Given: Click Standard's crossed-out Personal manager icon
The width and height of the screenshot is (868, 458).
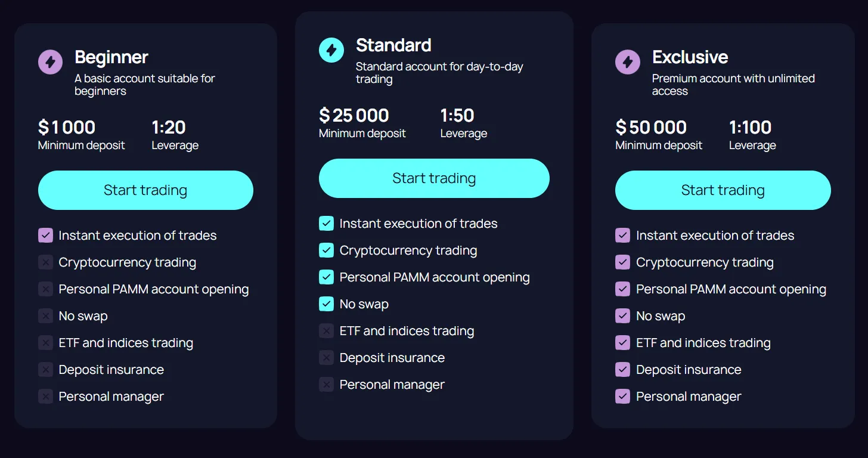Looking at the screenshot, I should point(326,385).
